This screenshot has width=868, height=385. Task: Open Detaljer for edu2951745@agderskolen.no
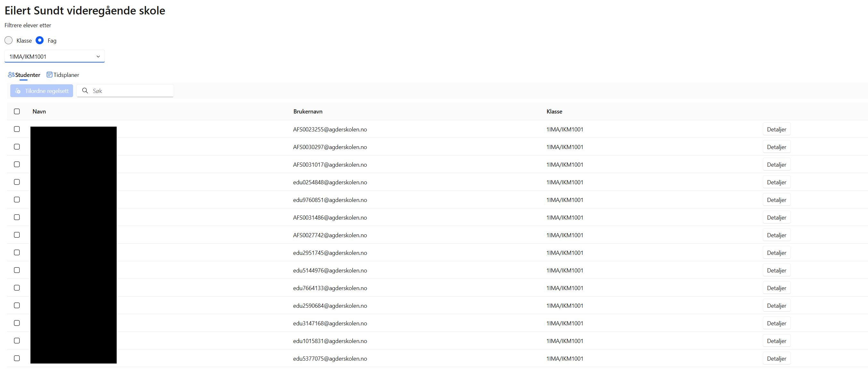(x=776, y=253)
